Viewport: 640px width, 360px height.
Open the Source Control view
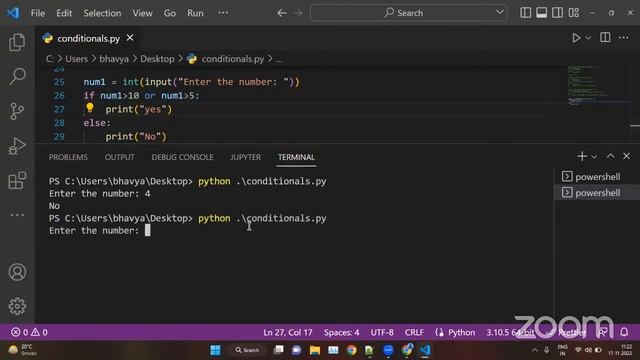[17, 111]
